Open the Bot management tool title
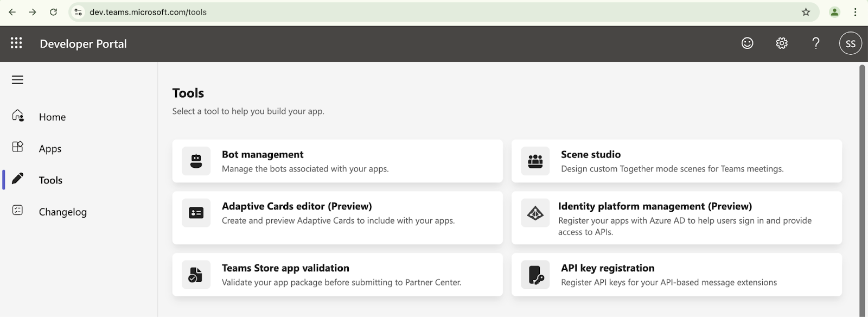The width and height of the screenshot is (868, 317). tap(263, 155)
